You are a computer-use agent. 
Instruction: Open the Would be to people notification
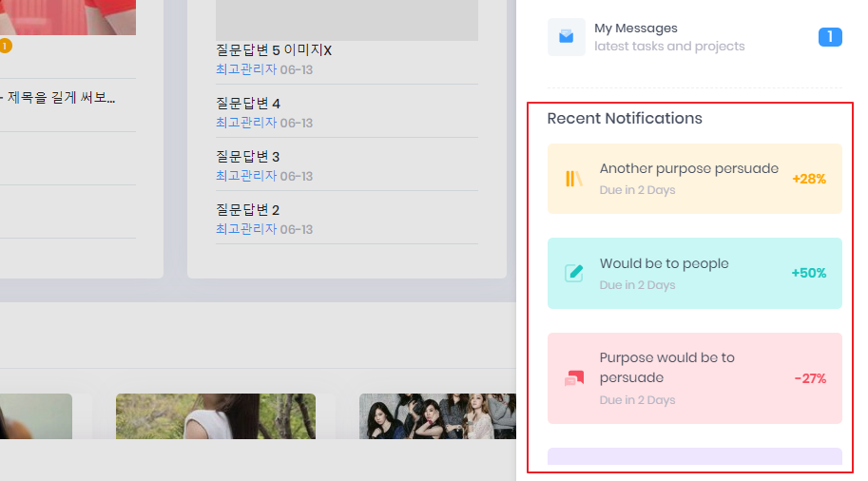pos(695,274)
